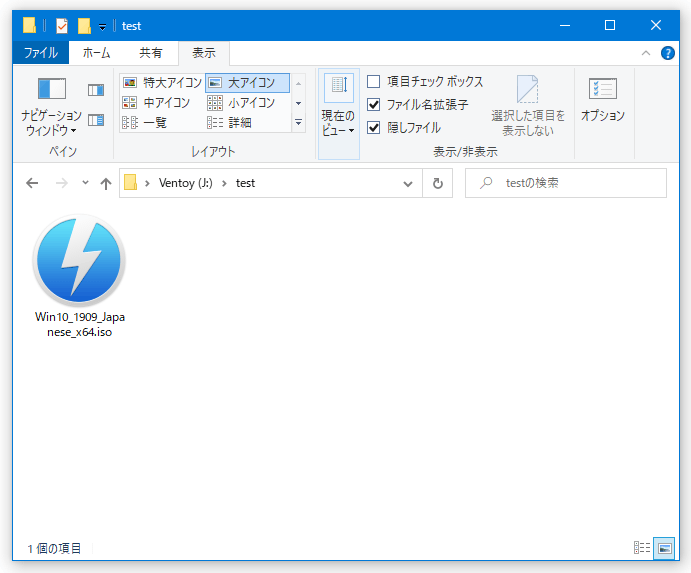Click the folder icon in address bar

coord(130,182)
